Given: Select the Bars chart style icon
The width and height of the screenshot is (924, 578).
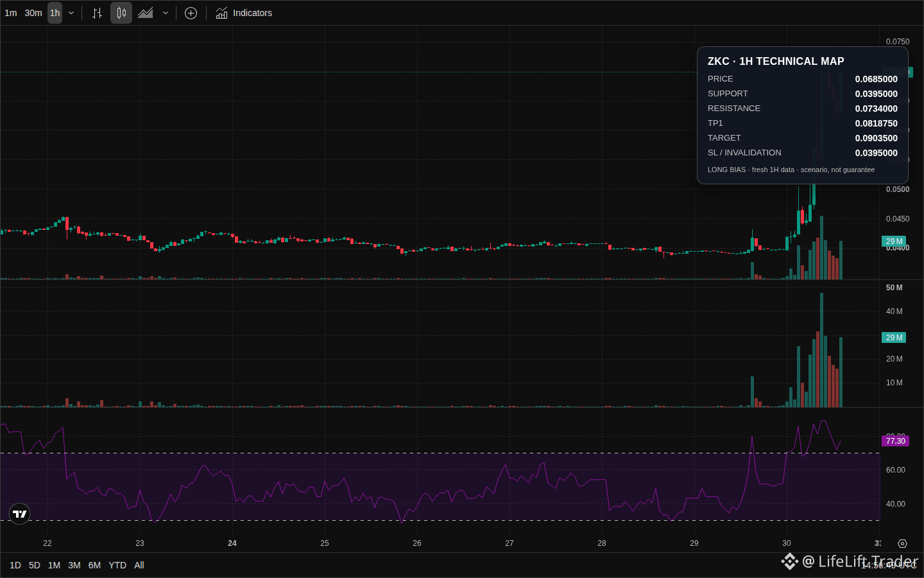Looking at the screenshot, I should pos(97,13).
